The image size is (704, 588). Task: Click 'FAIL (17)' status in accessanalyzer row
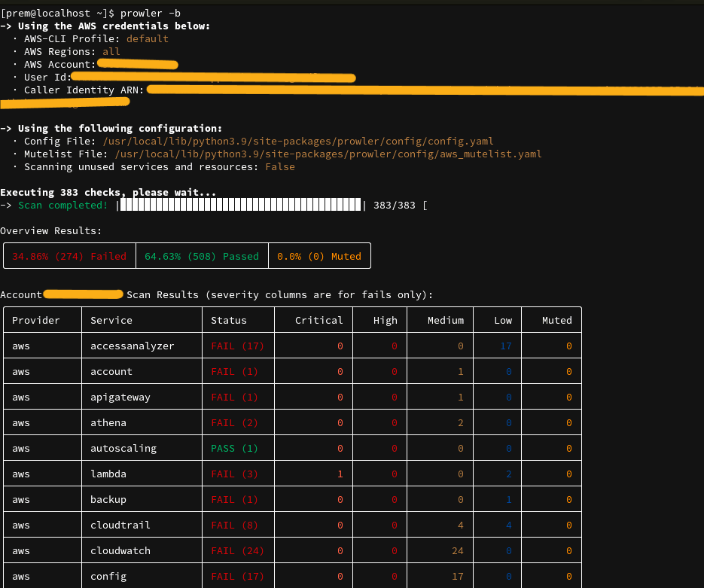pos(237,346)
